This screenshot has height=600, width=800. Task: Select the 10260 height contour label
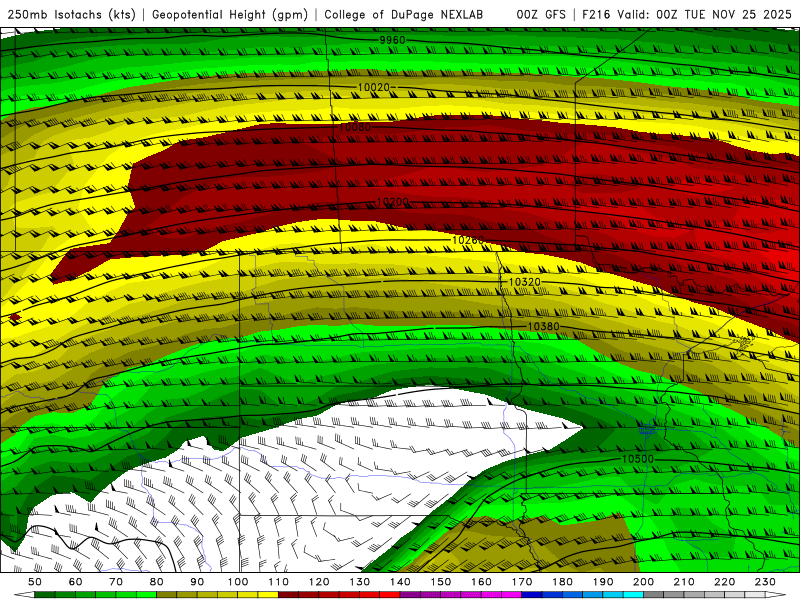pos(468,240)
